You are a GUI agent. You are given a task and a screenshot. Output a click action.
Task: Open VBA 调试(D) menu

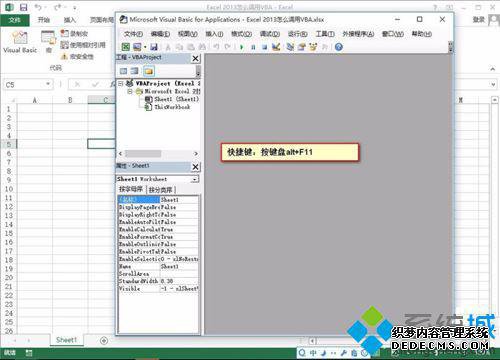click(x=270, y=34)
